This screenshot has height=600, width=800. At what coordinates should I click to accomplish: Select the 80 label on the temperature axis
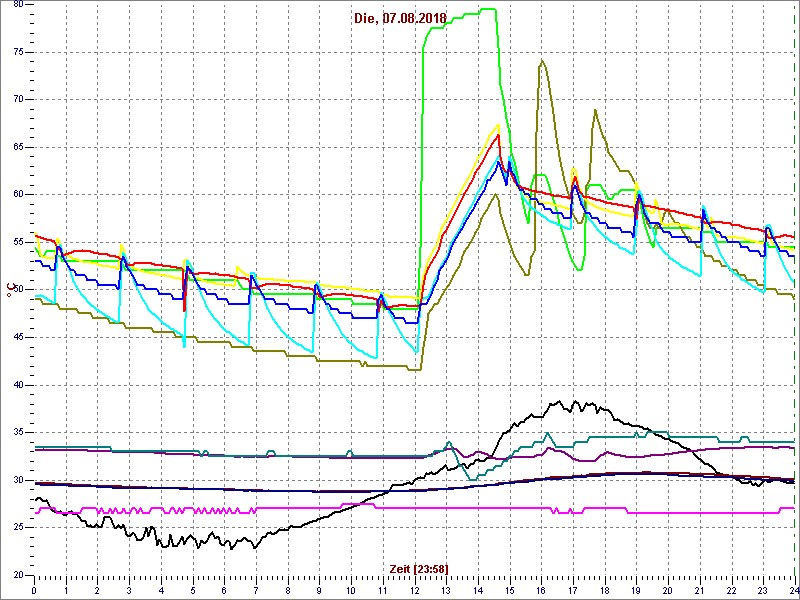tap(18, 5)
